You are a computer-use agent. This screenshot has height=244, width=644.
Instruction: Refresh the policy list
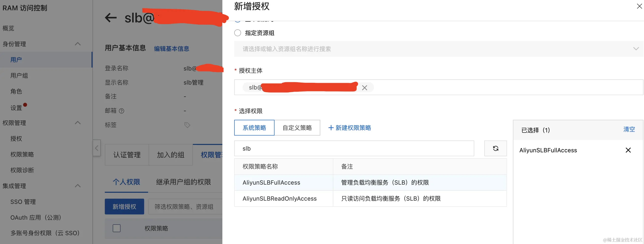pyautogui.click(x=495, y=149)
